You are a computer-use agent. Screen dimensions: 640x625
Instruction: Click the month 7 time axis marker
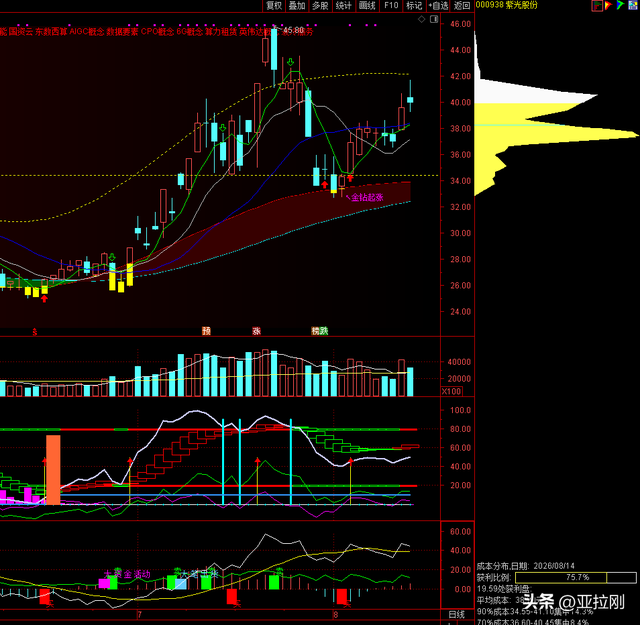(140, 615)
